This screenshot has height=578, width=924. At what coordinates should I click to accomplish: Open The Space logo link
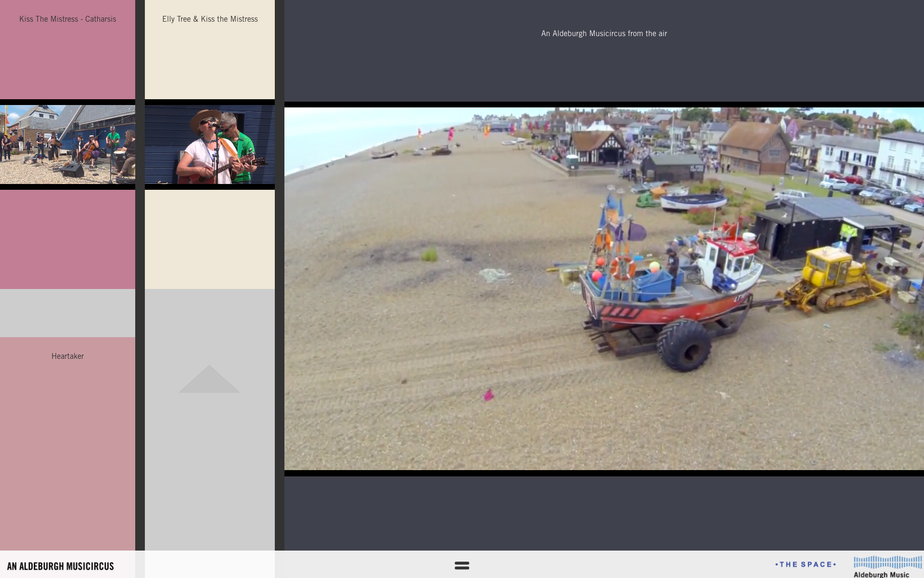[x=805, y=564]
